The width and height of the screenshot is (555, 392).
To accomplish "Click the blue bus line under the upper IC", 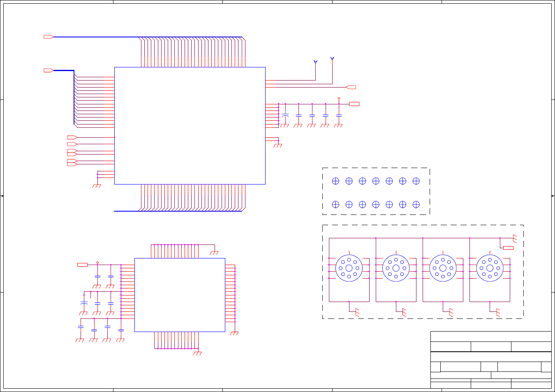I will point(178,211).
